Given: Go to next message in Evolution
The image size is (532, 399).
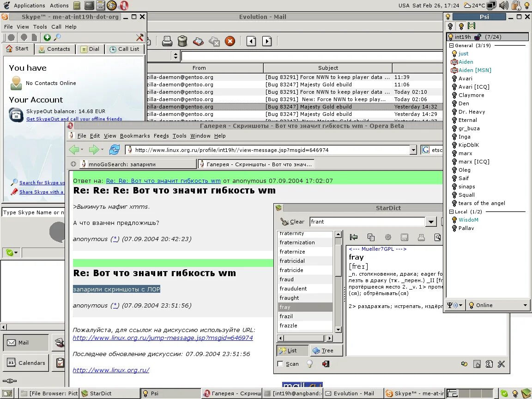Looking at the screenshot, I should click(267, 42).
